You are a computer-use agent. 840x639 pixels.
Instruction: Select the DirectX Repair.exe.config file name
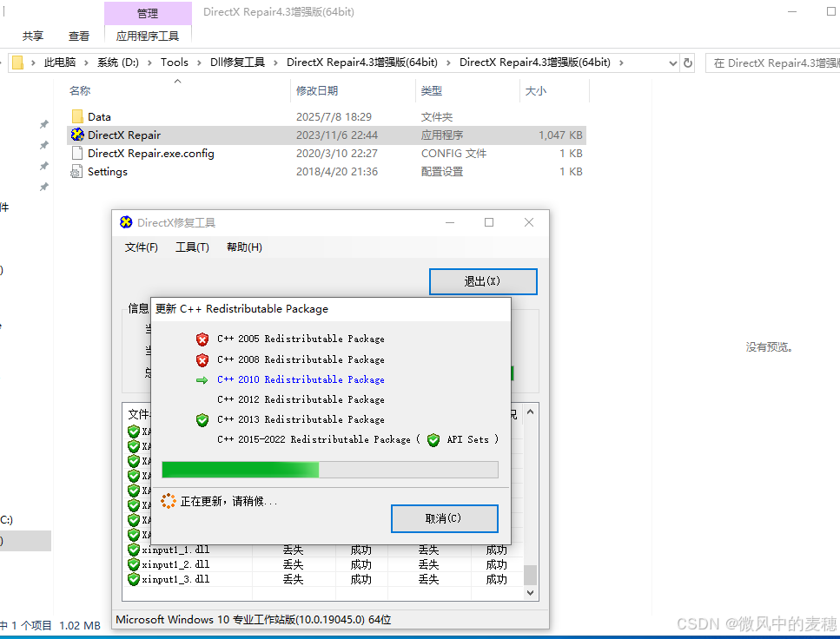click(x=151, y=153)
